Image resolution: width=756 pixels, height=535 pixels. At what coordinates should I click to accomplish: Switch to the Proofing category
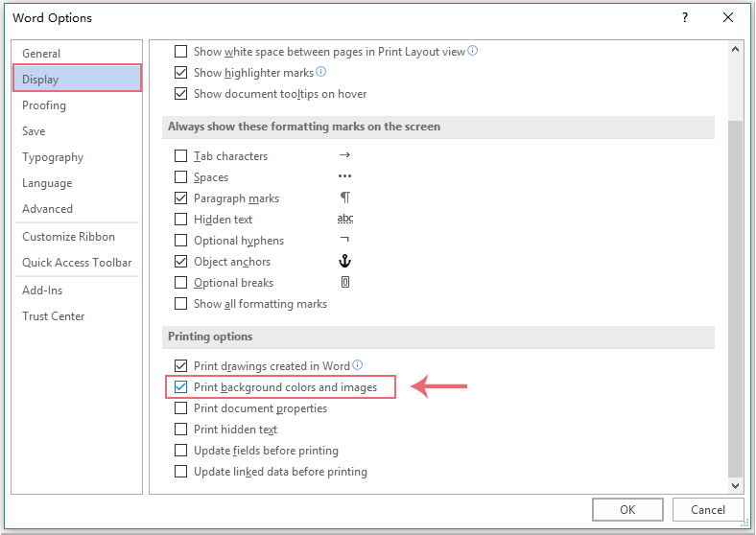point(44,105)
